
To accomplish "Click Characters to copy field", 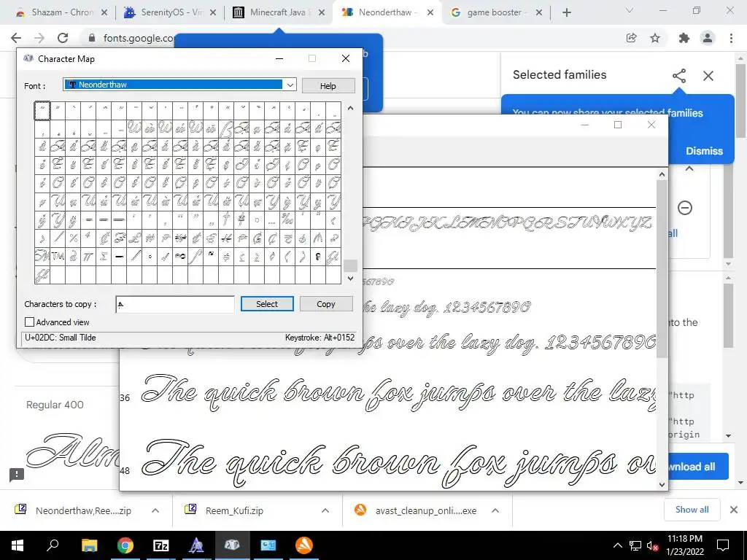I will 175,304.
